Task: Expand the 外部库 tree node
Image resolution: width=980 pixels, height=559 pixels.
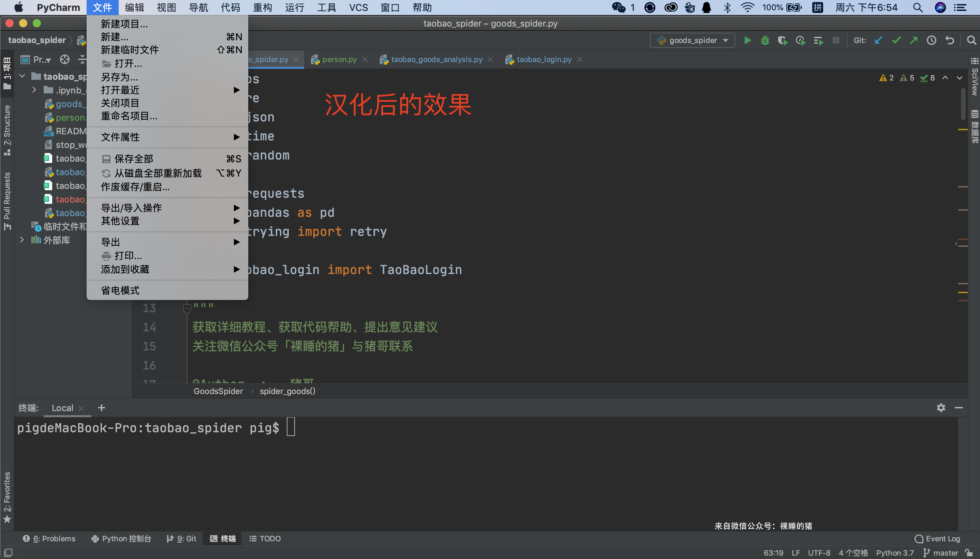Action: pyautogui.click(x=22, y=240)
